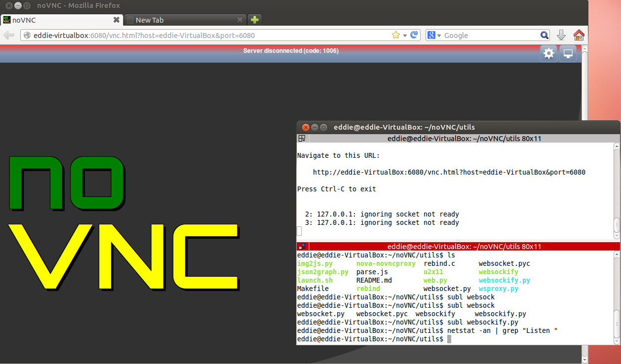Click Makefile in the listing

click(313, 289)
